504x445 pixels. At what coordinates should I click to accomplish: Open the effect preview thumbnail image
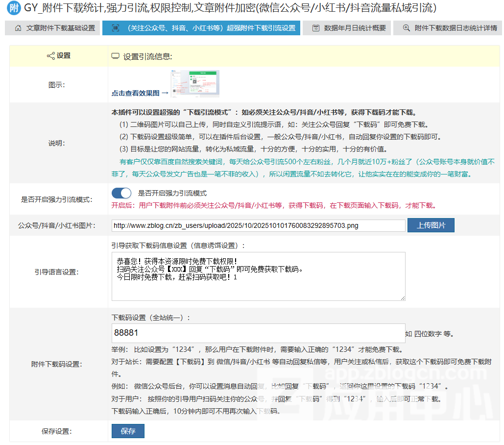point(195,84)
